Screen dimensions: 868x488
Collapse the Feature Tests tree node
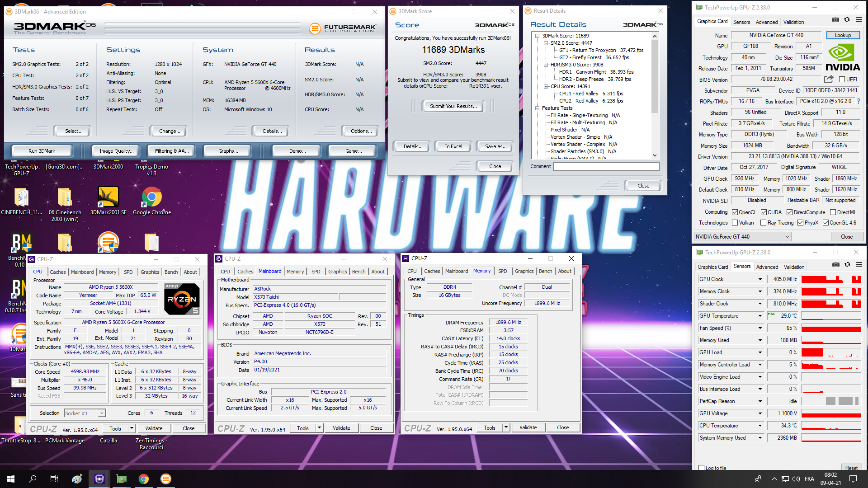538,108
